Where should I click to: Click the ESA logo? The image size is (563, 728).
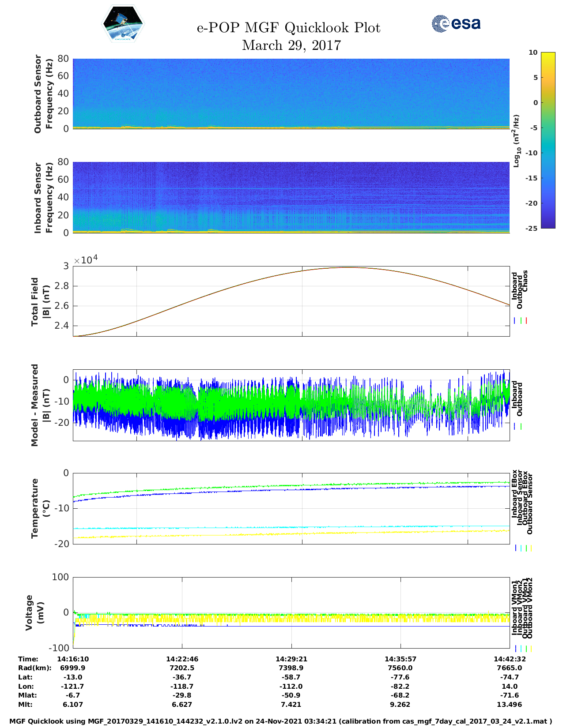(456, 23)
